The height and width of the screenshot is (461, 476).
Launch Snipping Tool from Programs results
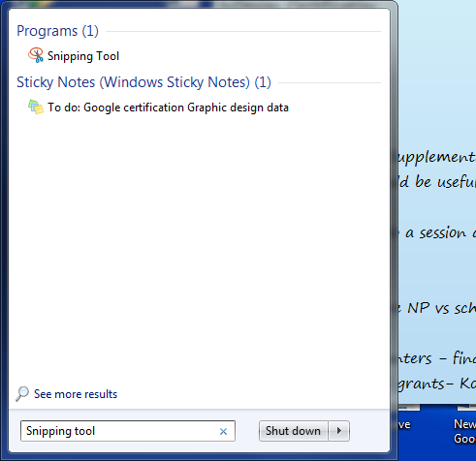click(x=83, y=56)
